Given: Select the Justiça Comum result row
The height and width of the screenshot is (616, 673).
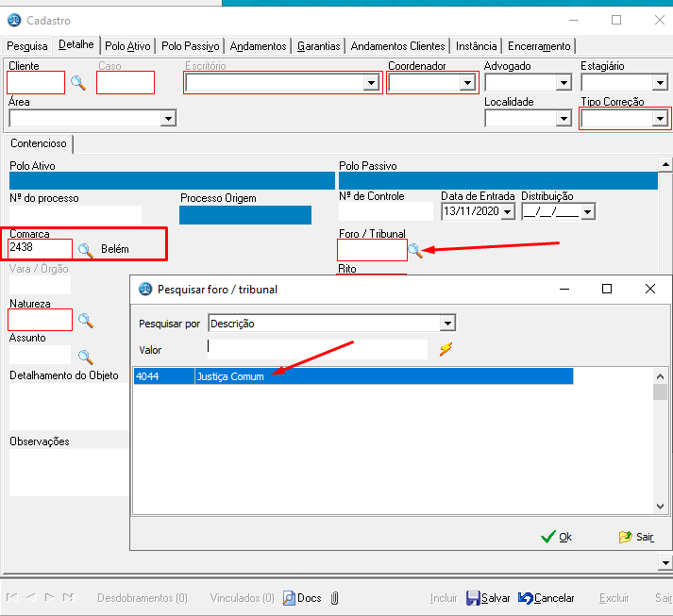Looking at the screenshot, I should (x=353, y=376).
